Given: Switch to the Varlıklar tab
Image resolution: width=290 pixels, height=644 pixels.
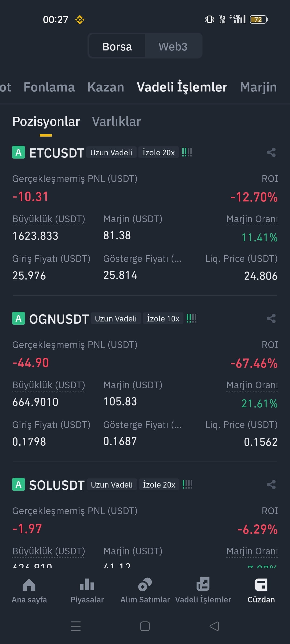Looking at the screenshot, I should (x=116, y=121).
